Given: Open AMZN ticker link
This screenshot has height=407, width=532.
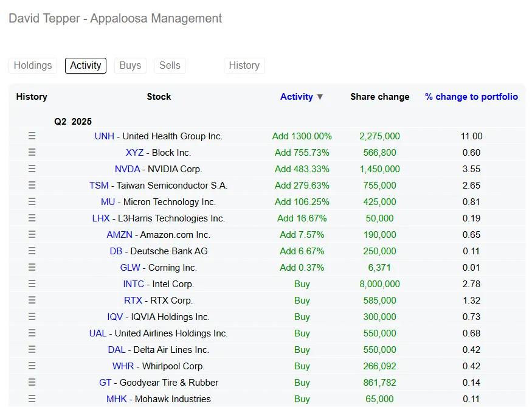Looking at the screenshot, I should pos(119,235).
